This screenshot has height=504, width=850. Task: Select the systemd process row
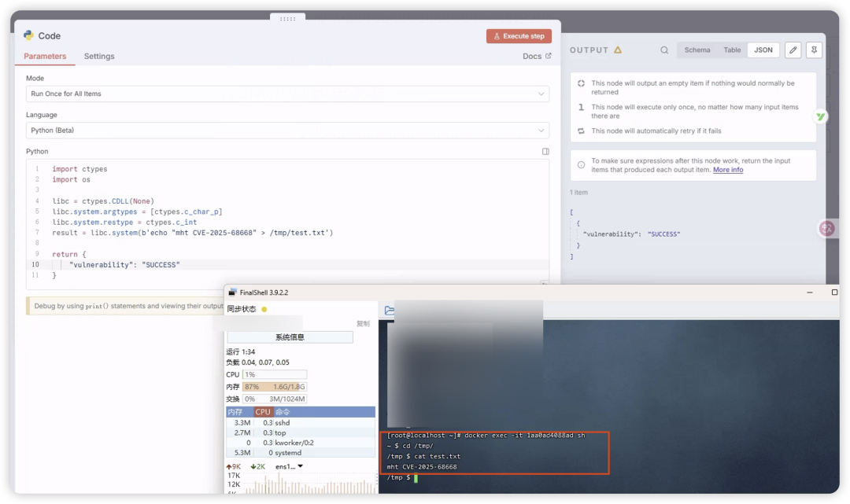click(x=301, y=453)
